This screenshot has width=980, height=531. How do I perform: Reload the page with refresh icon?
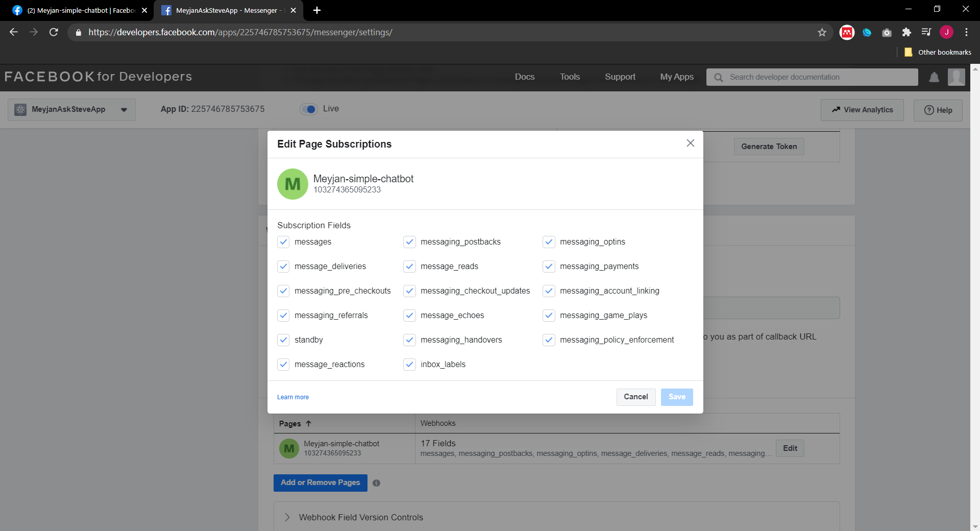pyautogui.click(x=54, y=32)
